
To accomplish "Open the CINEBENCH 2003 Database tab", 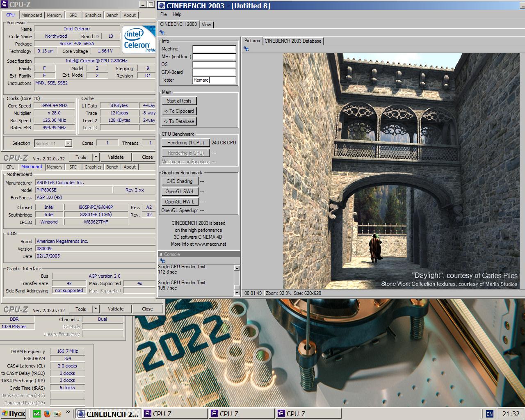I will (293, 41).
